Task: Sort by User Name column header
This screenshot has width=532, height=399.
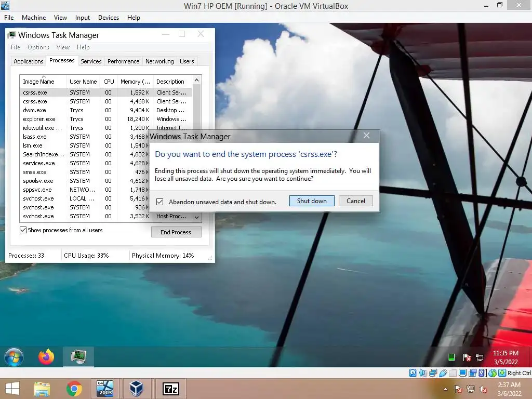Action: pos(83,82)
